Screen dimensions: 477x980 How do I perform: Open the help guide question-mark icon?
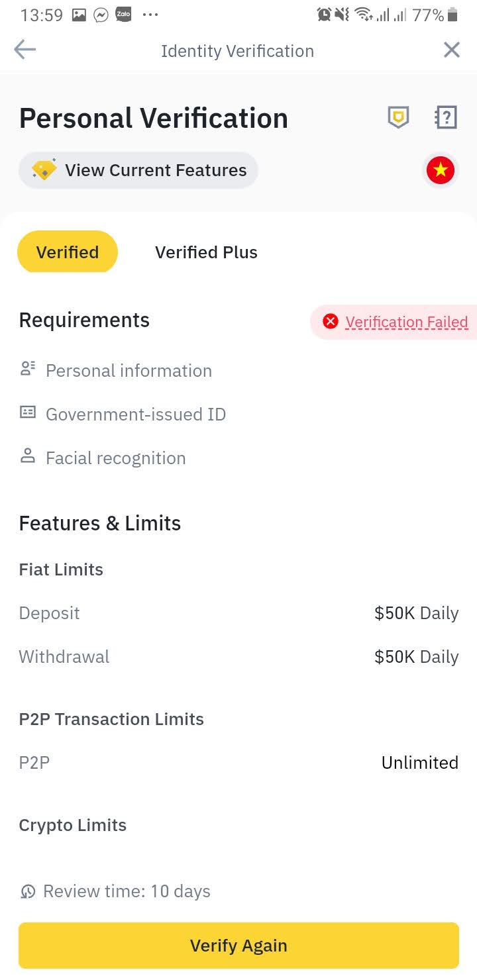[446, 118]
